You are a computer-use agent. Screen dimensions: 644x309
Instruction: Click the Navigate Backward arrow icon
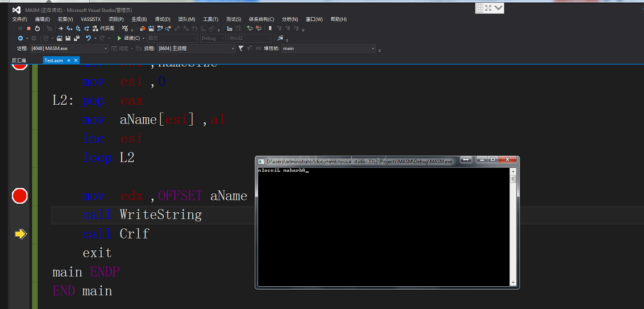(20, 38)
